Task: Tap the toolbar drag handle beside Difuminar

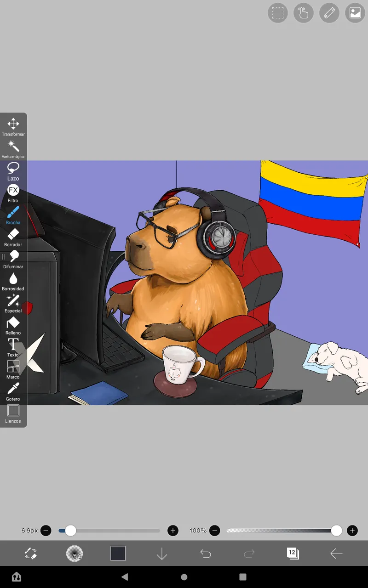Action: coord(3,257)
